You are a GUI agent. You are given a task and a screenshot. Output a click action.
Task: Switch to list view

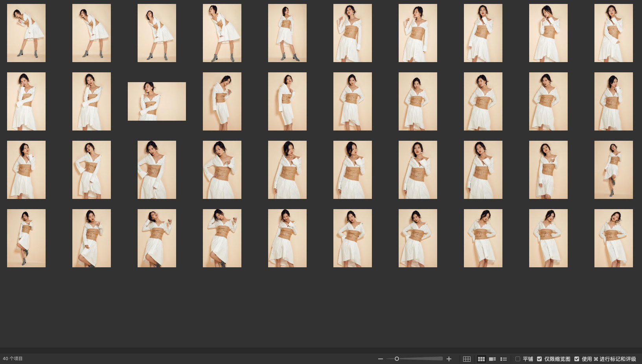[503, 359]
